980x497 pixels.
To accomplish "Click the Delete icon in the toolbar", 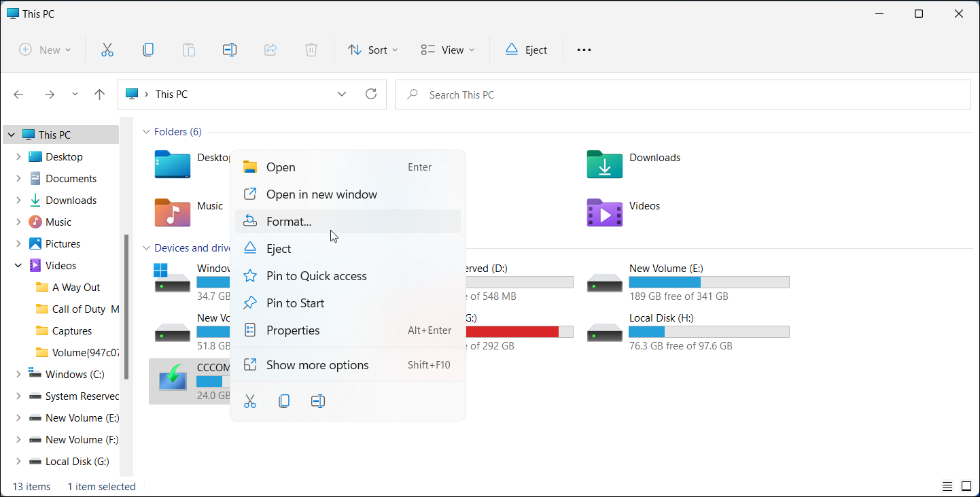I will (311, 49).
